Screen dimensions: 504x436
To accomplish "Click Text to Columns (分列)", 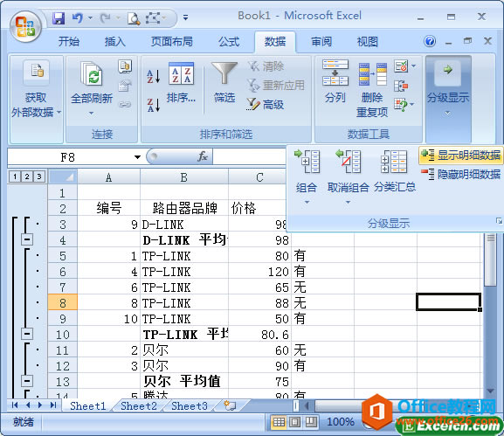I will (x=335, y=82).
